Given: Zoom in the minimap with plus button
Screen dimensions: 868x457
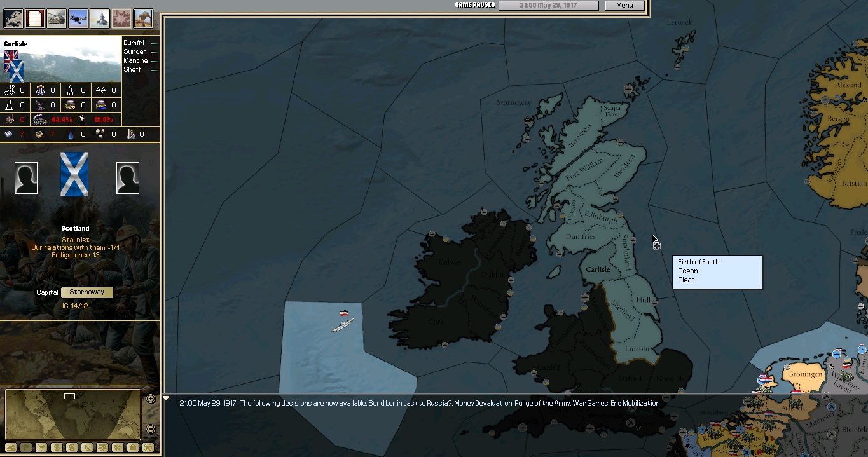Looking at the screenshot, I should 151,399.
